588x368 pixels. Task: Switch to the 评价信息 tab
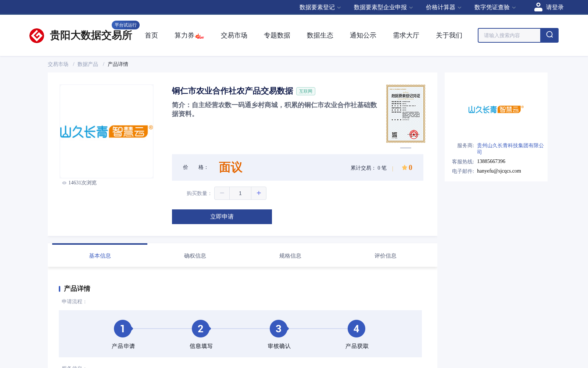[x=385, y=255]
